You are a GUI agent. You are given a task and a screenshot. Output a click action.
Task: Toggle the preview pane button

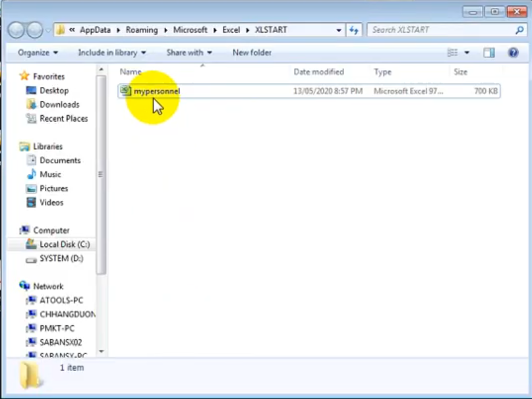(x=489, y=53)
